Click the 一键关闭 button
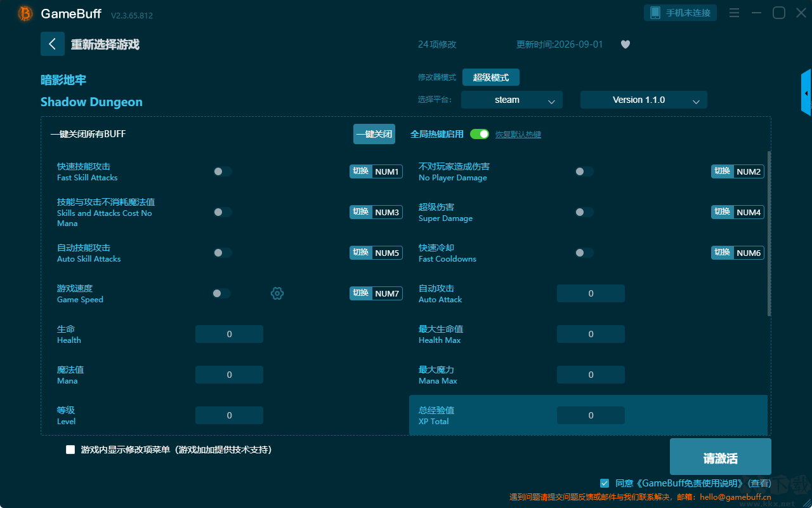The width and height of the screenshot is (812, 508). 374,134
